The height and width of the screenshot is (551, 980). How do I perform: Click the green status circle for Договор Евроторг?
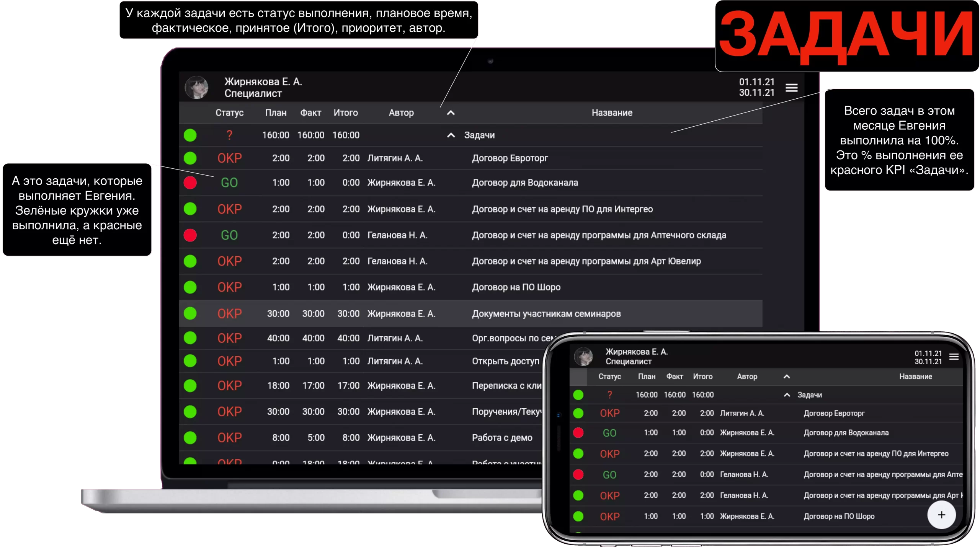(190, 158)
